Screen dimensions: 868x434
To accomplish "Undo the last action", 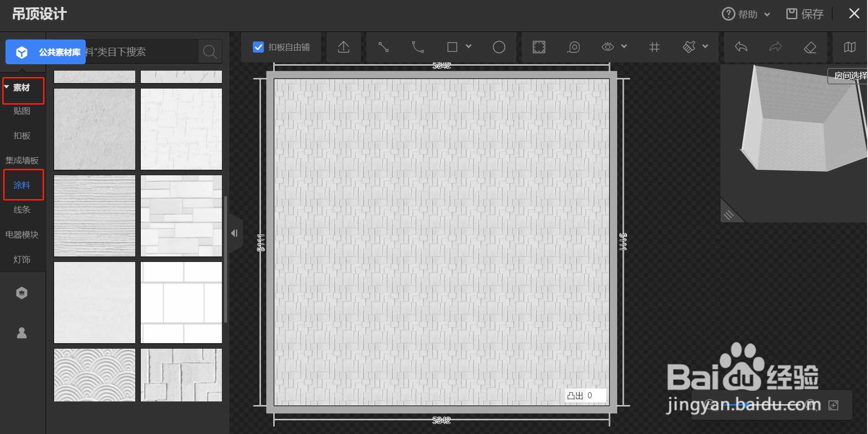I will (741, 47).
